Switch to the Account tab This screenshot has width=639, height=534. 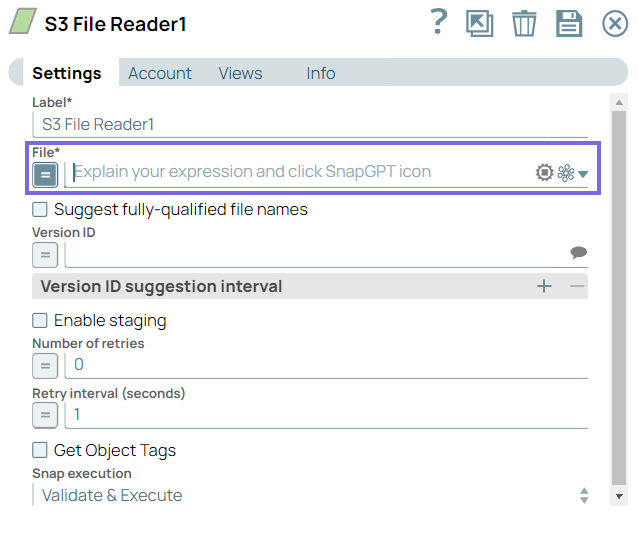tap(160, 73)
